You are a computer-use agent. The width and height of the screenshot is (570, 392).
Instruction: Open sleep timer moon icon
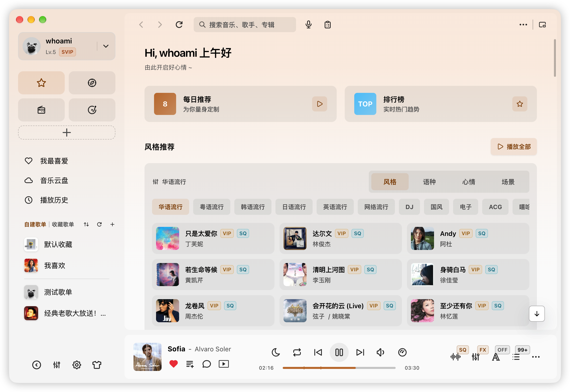[x=276, y=352]
